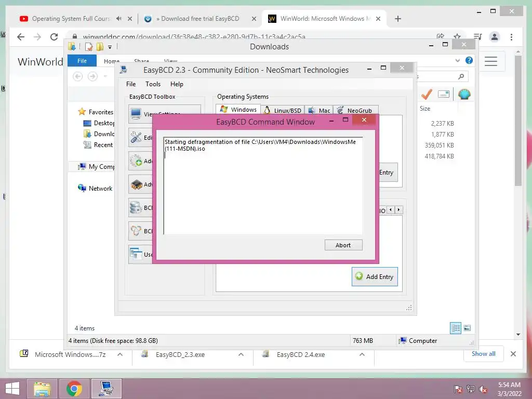Open Tools menu in EasyBCD

click(153, 84)
